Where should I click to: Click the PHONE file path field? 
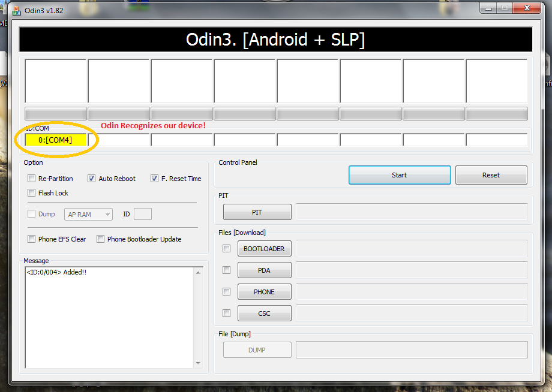(412, 292)
